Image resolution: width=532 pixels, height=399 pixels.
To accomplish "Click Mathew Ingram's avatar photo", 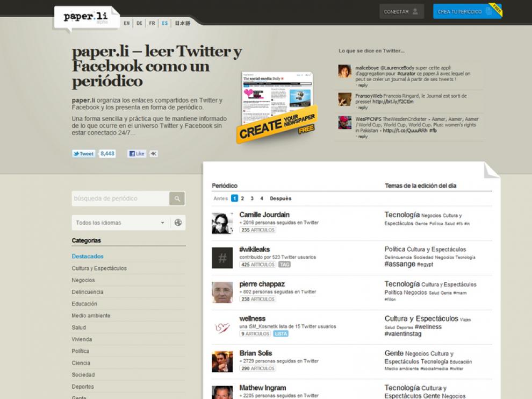I will pyautogui.click(x=222, y=393).
